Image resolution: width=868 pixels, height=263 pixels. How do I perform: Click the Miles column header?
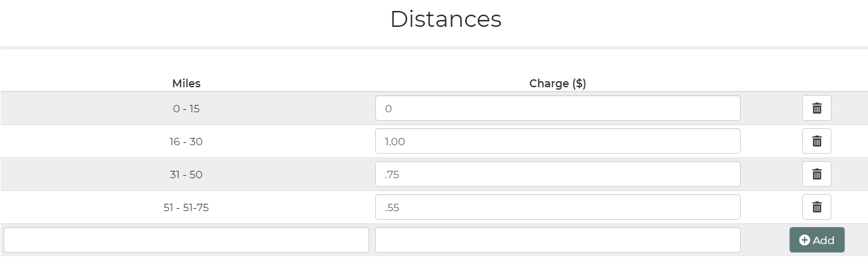[x=186, y=84]
